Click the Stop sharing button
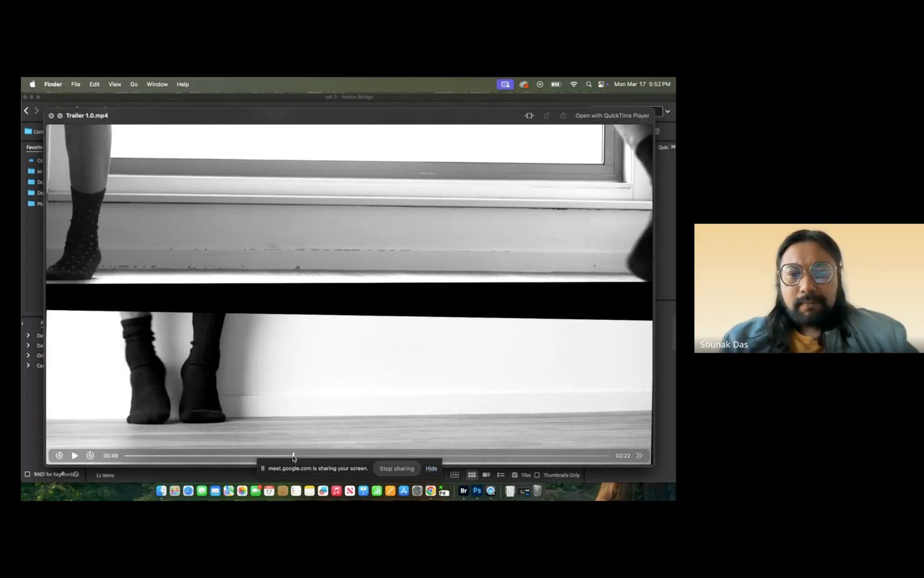This screenshot has width=924, height=578. pyautogui.click(x=397, y=469)
